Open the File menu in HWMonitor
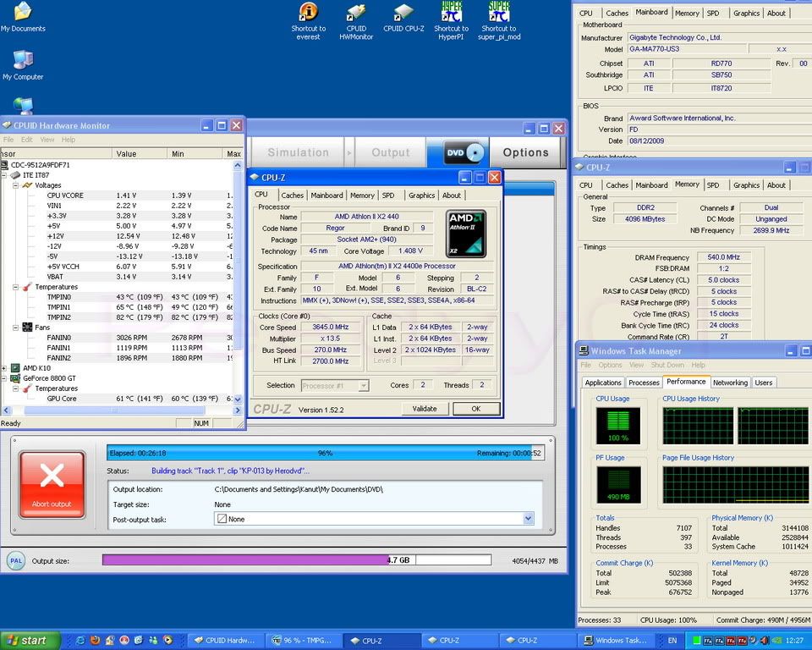The image size is (812, 650). coord(8,140)
